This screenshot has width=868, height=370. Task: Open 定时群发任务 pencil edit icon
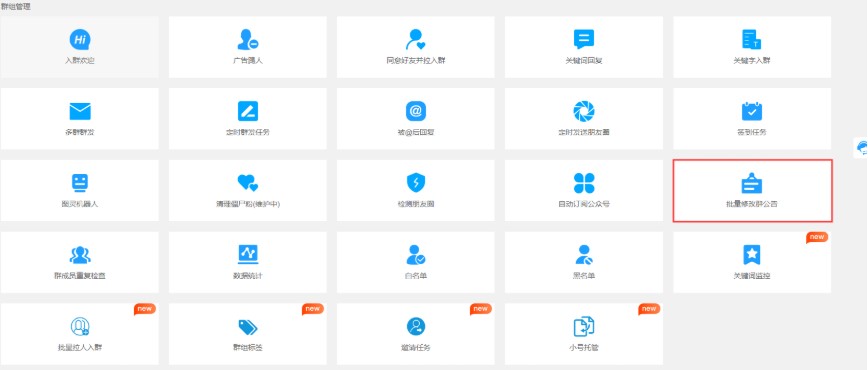pos(247,111)
